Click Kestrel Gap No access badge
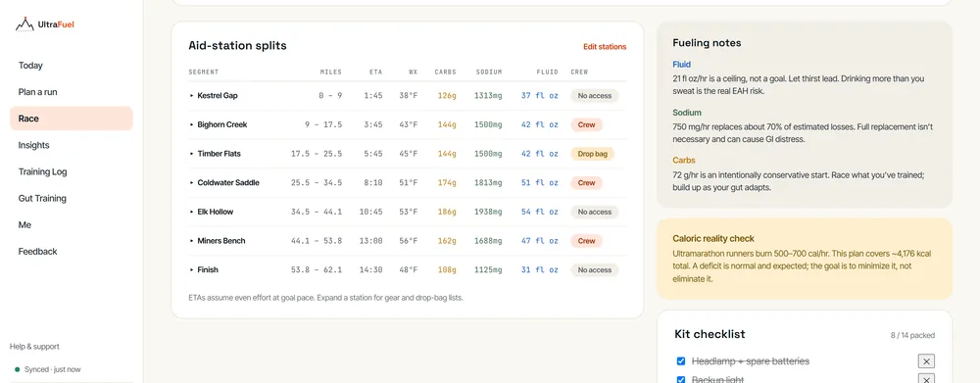Screen dimensions: 980x383 tap(594, 96)
